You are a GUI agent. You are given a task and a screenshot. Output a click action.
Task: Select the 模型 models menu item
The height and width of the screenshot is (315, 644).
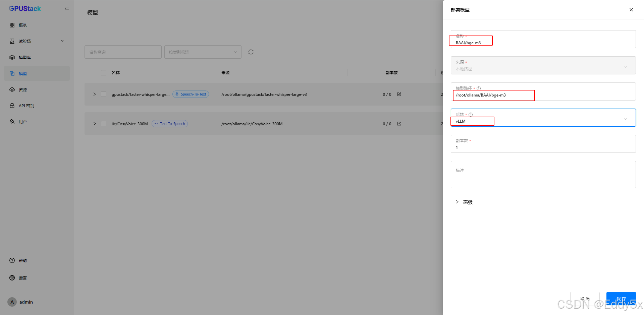(37, 73)
